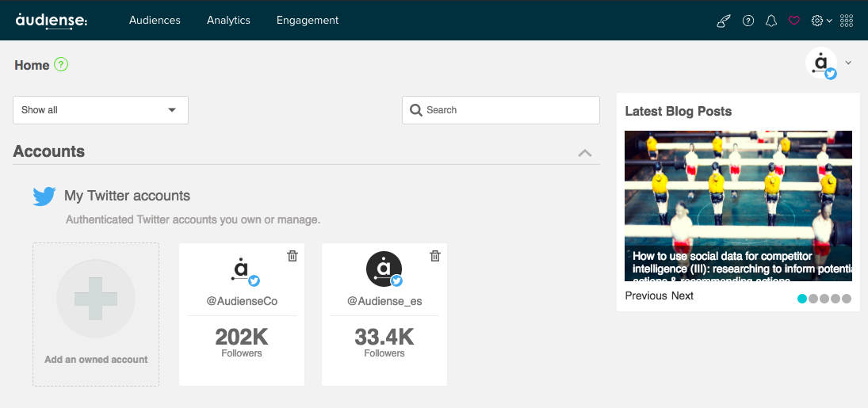Open the notifications bell
Image resolution: width=868 pixels, height=408 pixels.
click(771, 21)
